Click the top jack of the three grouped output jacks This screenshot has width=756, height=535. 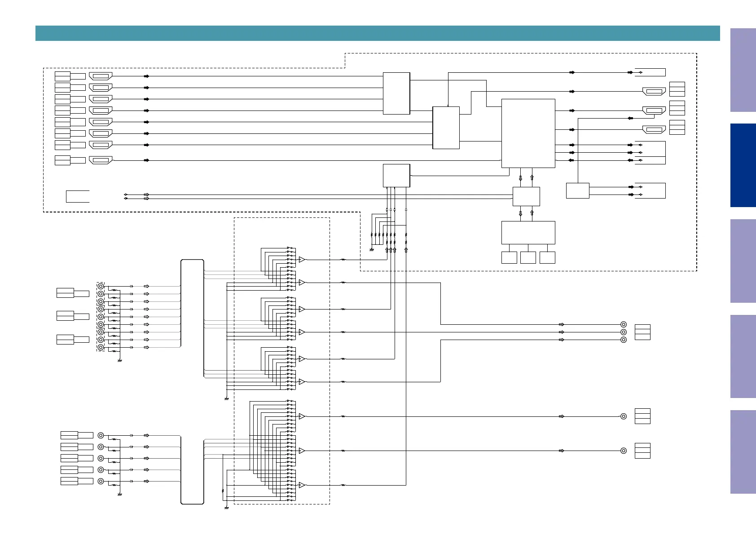[x=624, y=324]
